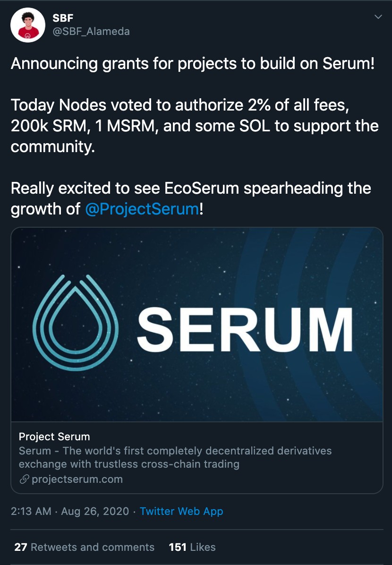Click the @SBF_Alameda handle

click(x=91, y=31)
